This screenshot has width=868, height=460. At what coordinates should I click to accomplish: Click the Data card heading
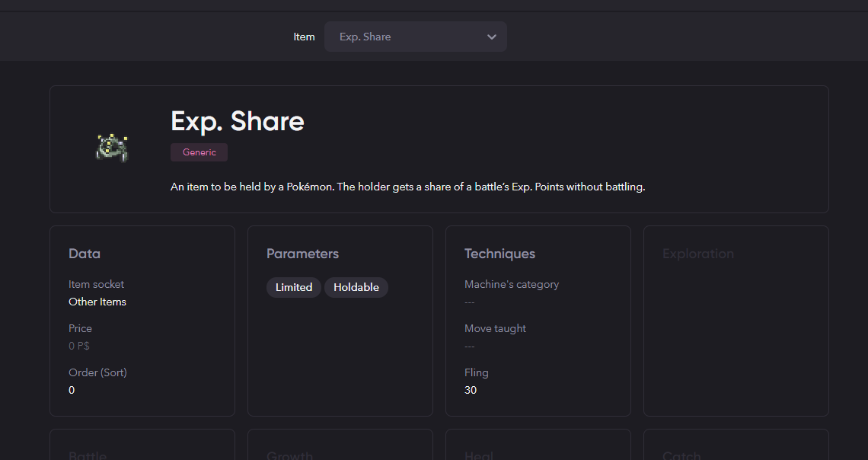[85, 254]
